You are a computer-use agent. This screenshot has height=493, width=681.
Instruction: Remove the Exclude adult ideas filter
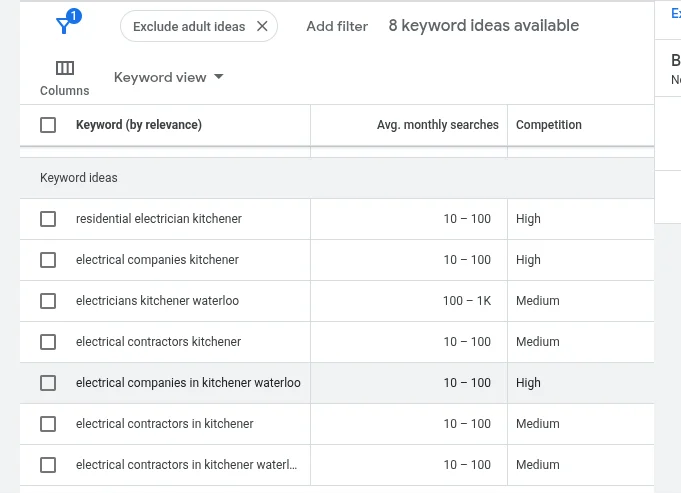click(262, 26)
